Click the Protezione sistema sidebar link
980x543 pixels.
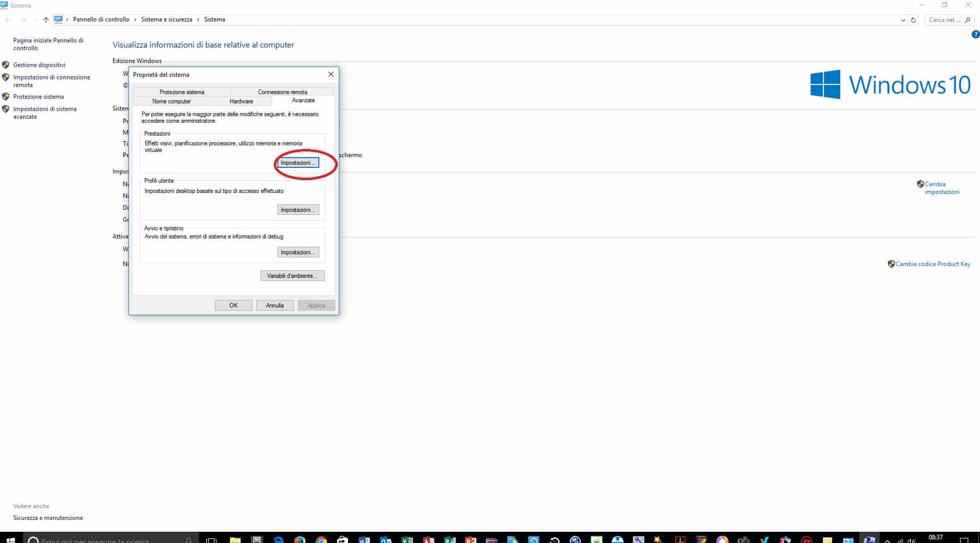[x=38, y=97]
